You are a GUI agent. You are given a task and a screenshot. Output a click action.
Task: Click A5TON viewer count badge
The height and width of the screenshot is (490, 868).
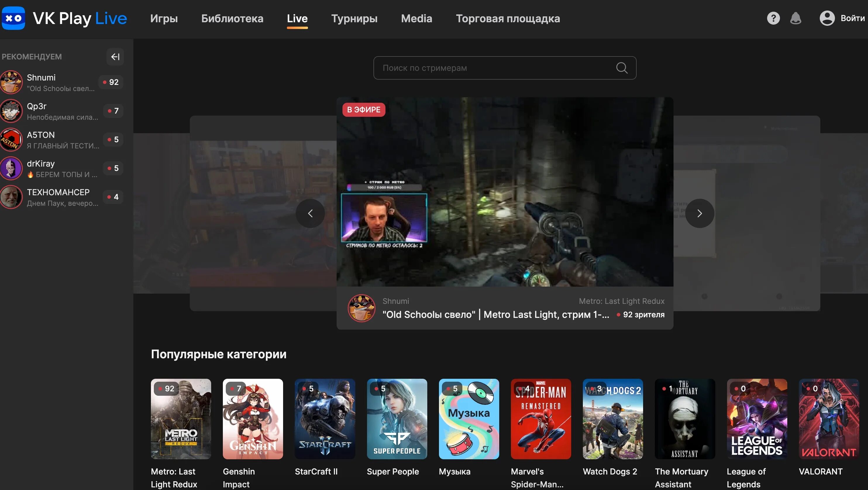click(113, 140)
